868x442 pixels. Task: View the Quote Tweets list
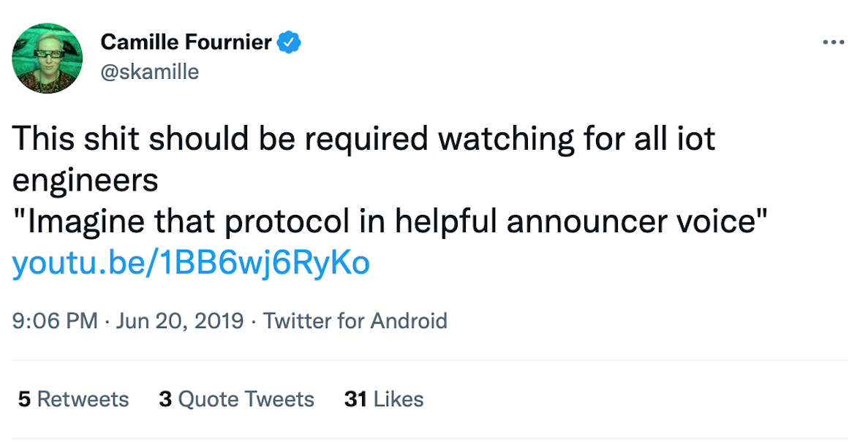pos(246,400)
